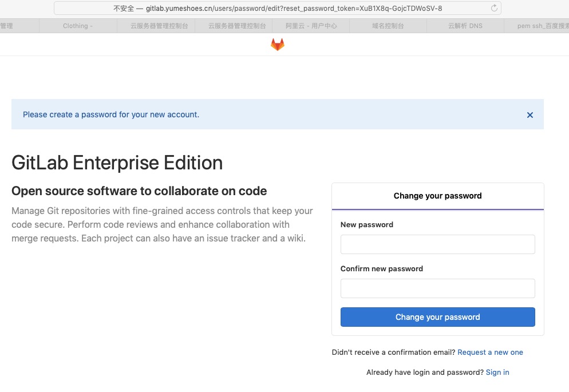Switch to the 阿里云 - 用户中心 tab
569x392 pixels.
coord(311,26)
